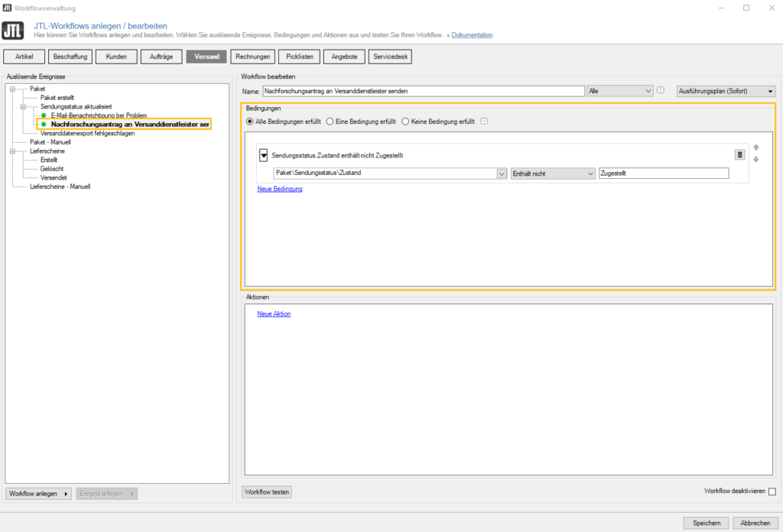783x532 pixels.
Task: Open the Servicedesk tab
Action: point(391,57)
